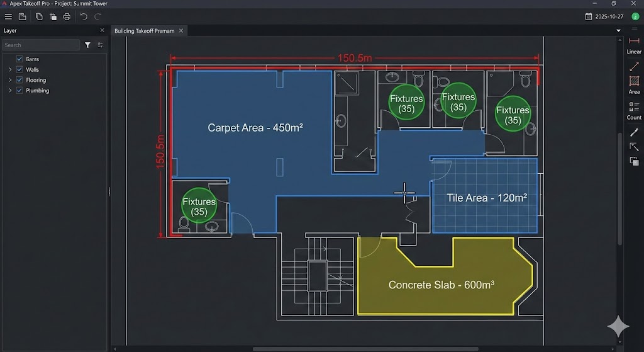The width and height of the screenshot is (644, 352).
Task: Click the layer Search input field
Action: pos(41,45)
